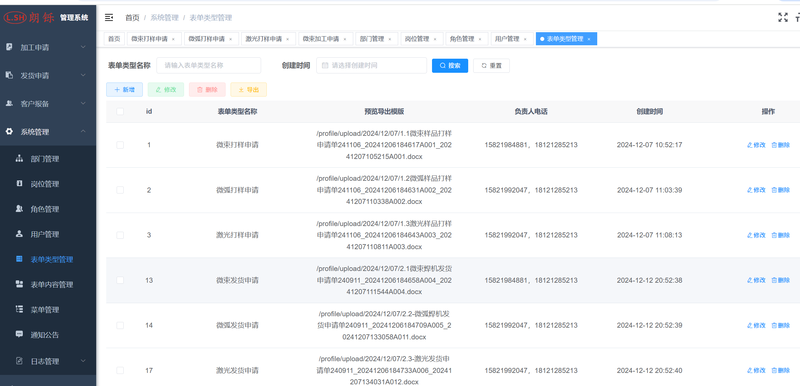
Task: Click the green 修改 toolbar button
Action: [166, 90]
